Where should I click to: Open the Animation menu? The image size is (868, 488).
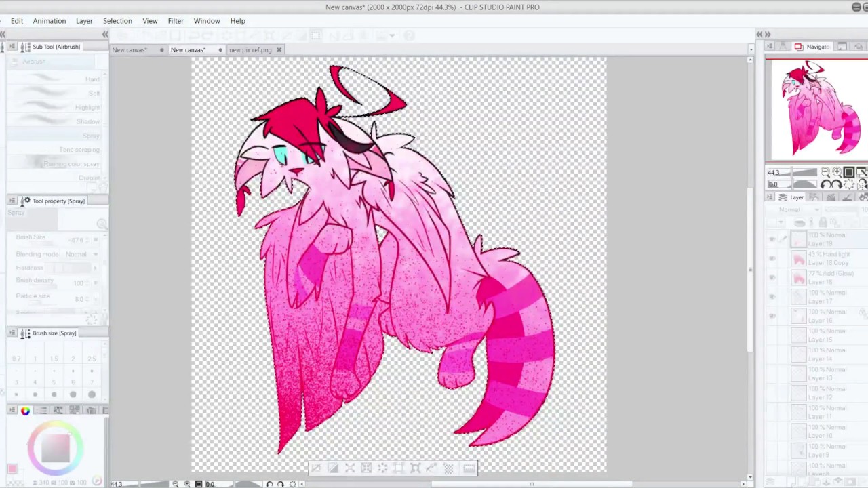pyautogui.click(x=50, y=21)
